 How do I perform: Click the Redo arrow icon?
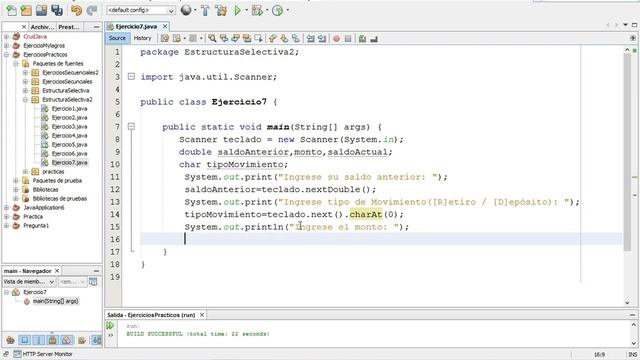(92, 10)
